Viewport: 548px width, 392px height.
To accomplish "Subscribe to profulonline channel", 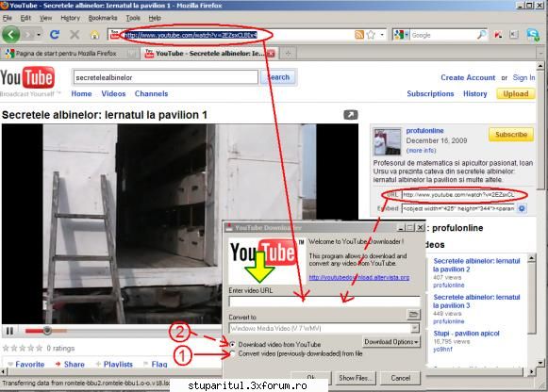I will pos(511,134).
